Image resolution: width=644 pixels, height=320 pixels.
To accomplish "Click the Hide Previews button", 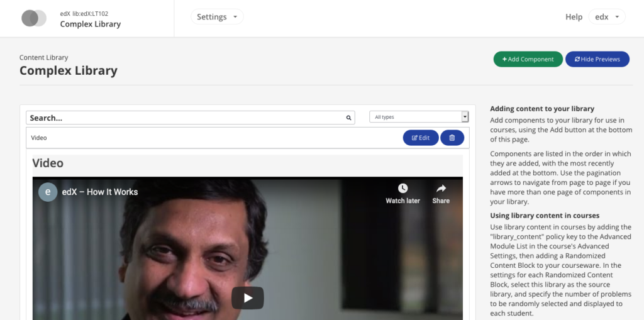I will click(x=597, y=59).
